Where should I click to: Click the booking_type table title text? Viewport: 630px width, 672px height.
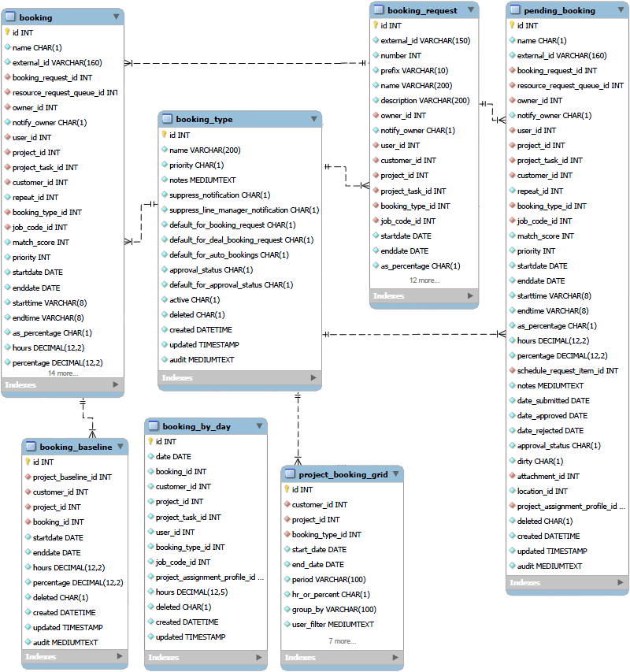point(204,119)
